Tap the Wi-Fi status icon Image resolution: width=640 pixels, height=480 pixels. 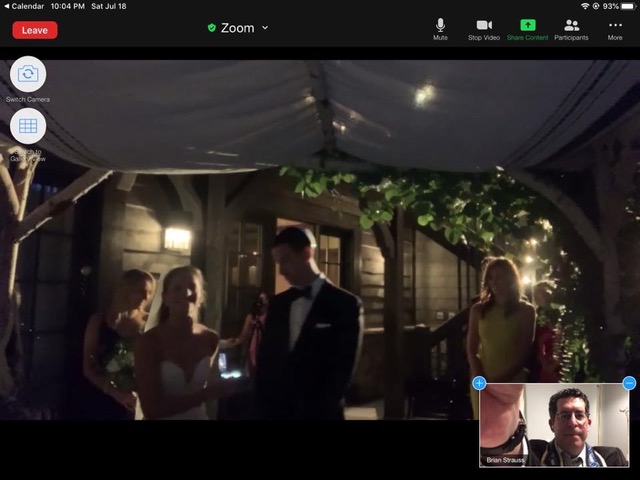click(585, 6)
